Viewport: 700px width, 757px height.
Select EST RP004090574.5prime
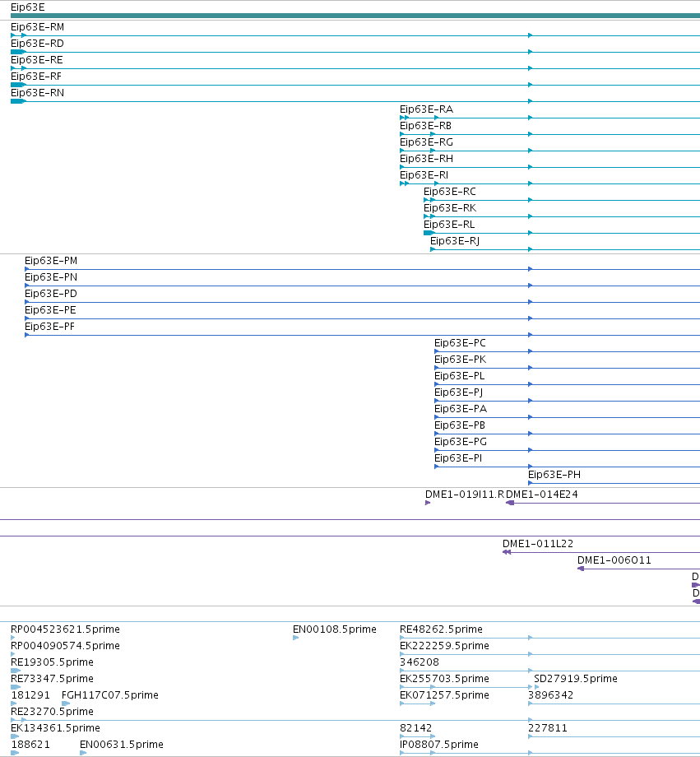(65, 645)
